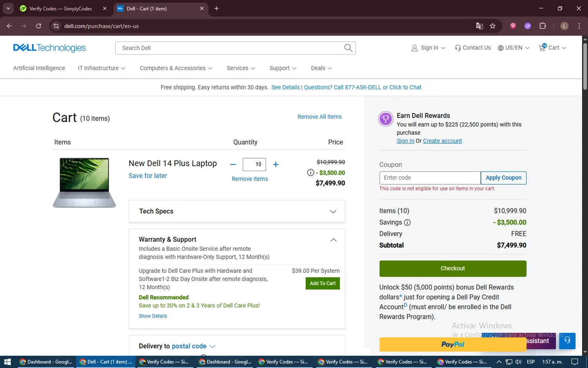The width and height of the screenshot is (588, 368).
Task: Click the search magnifier icon
Action: 348,48
